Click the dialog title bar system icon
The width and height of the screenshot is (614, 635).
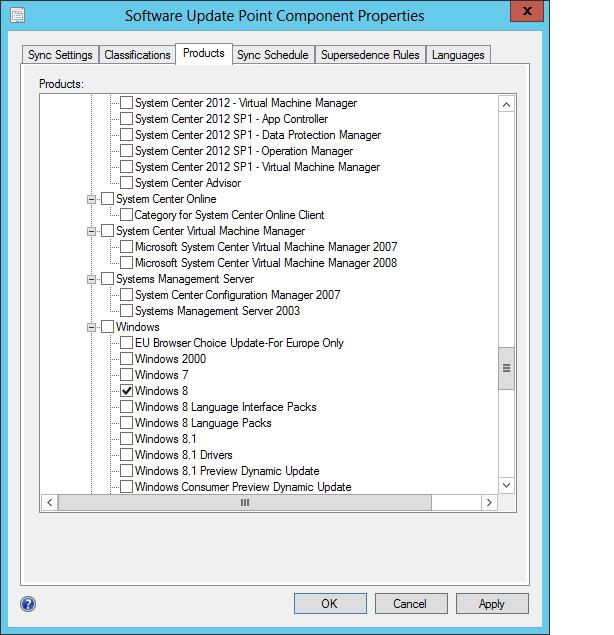[x=17, y=16]
